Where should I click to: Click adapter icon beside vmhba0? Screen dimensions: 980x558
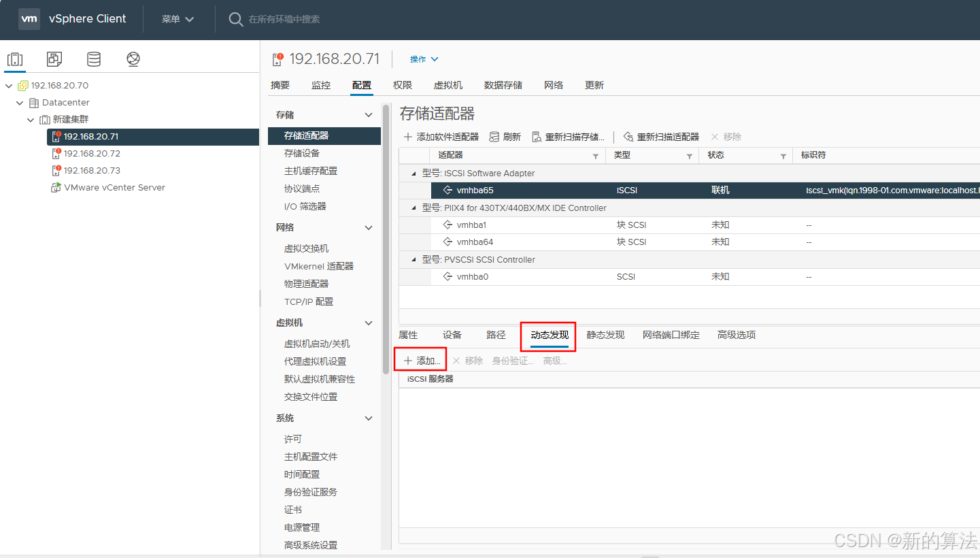pos(447,276)
